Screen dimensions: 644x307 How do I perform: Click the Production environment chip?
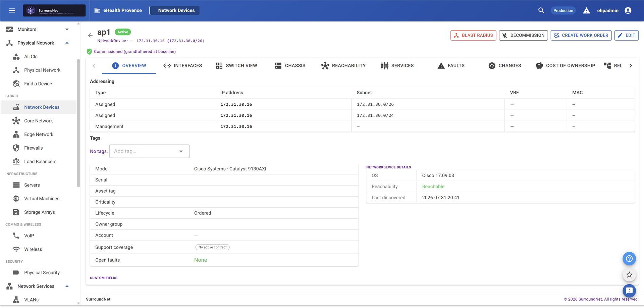563,10
